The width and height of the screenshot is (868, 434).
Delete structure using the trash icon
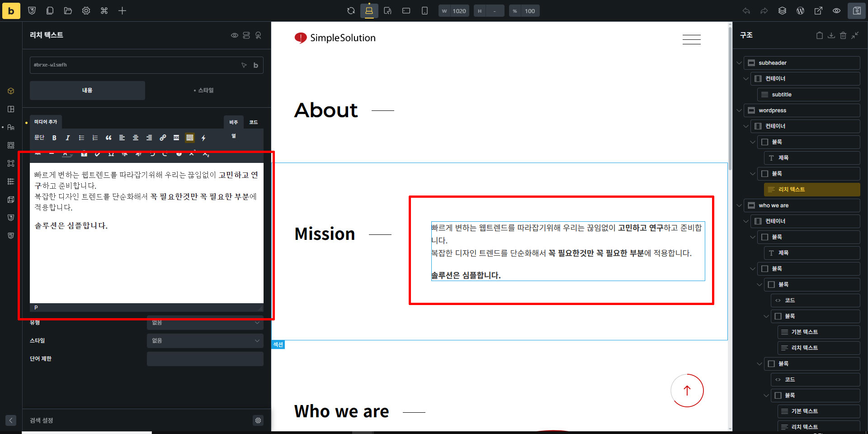pyautogui.click(x=843, y=35)
